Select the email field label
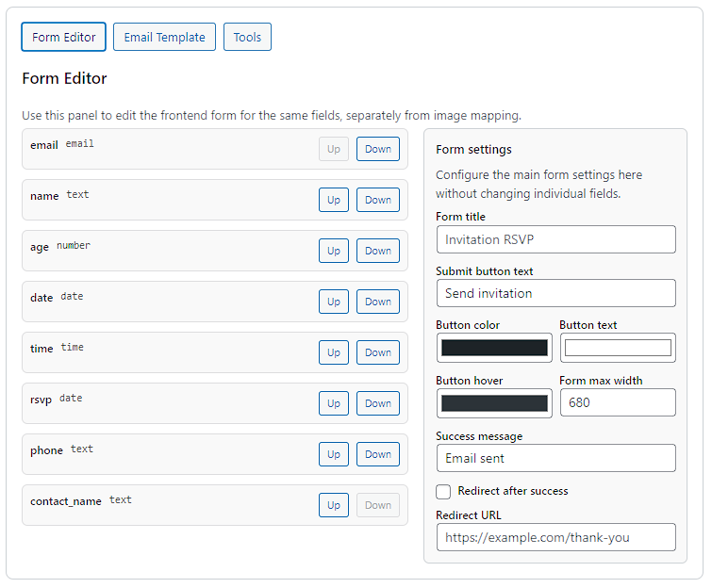 [x=44, y=145]
